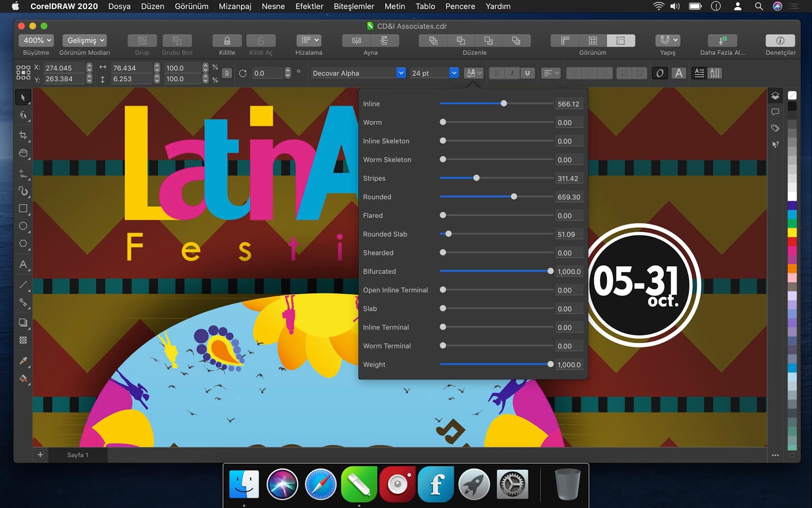
Task: Toggle guidelines in Görünüm group
Action: [x=620, y=40]
